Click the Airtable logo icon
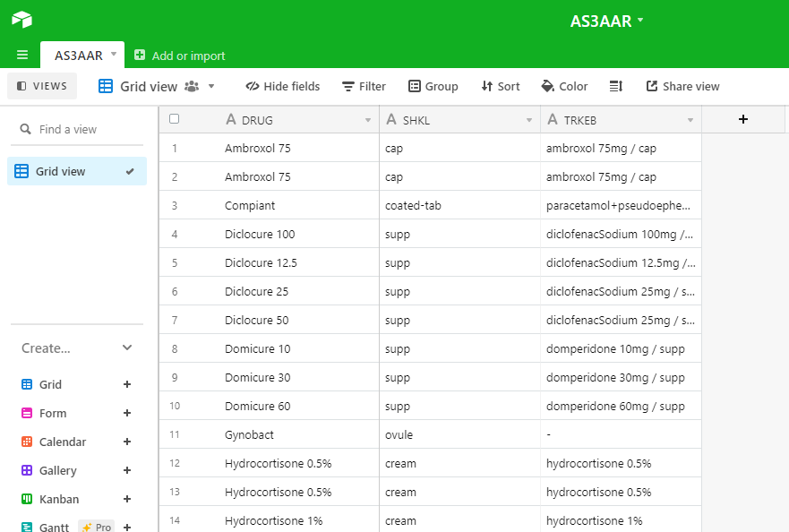 (22, 20)
